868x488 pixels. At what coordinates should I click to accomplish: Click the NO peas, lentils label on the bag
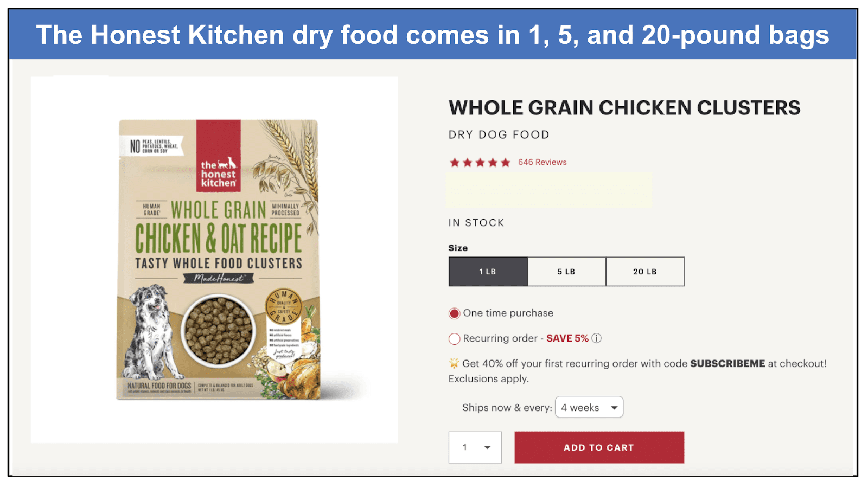(x=154, y=146)
